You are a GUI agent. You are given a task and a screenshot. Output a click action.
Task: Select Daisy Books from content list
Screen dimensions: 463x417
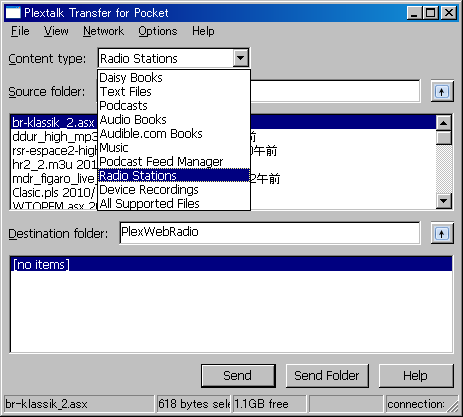point(174,78)
